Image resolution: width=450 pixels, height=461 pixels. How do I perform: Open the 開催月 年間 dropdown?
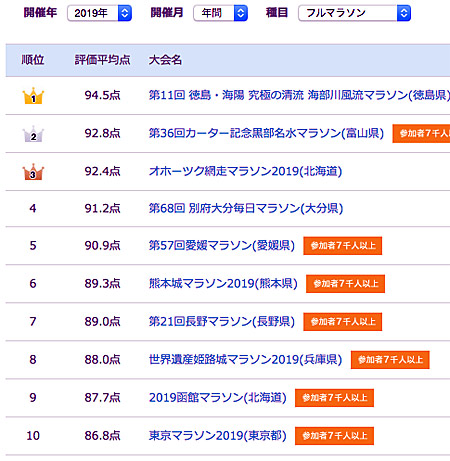(221, 13)
